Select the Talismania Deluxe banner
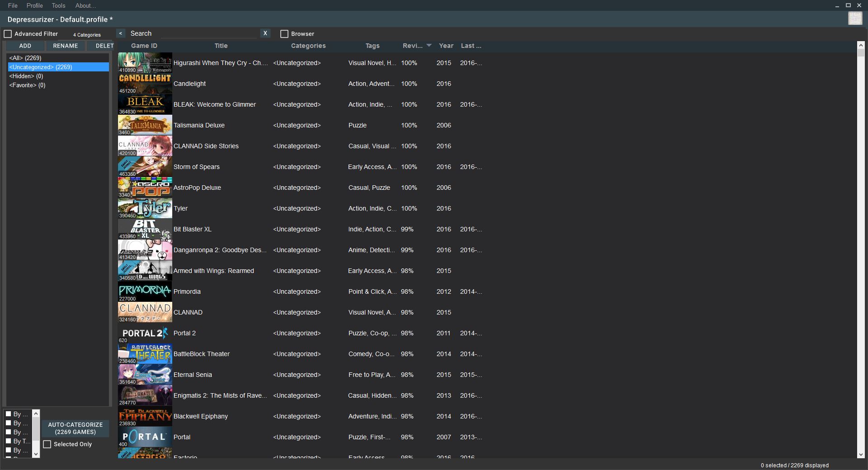 145,125
